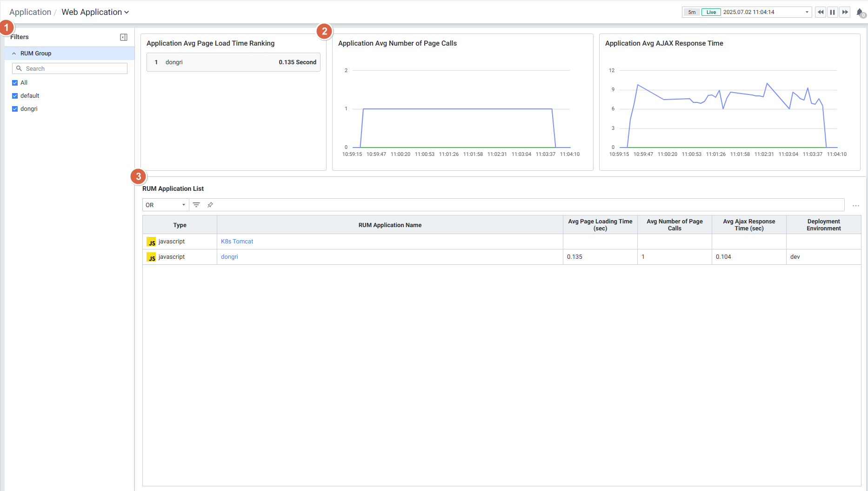Click the RUM Group search field
The height and width of the screenshot is (491, 868).
pos(70,68)
